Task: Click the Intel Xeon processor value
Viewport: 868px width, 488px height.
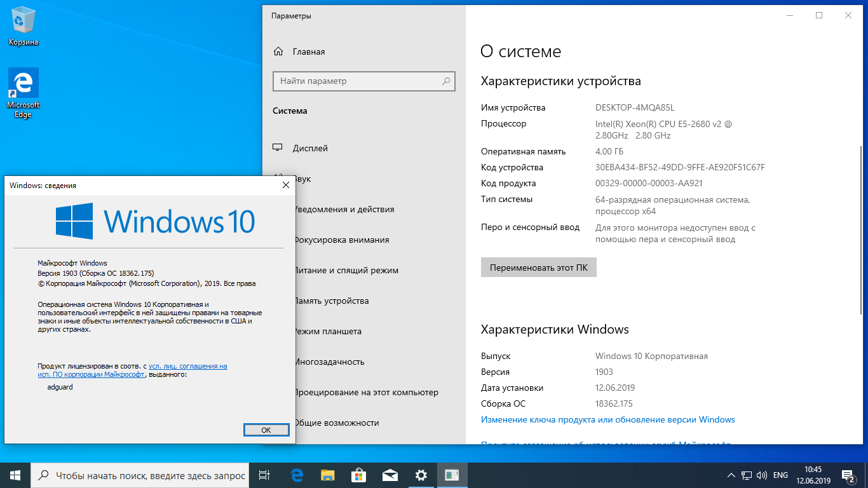Action: coord(663,130)
